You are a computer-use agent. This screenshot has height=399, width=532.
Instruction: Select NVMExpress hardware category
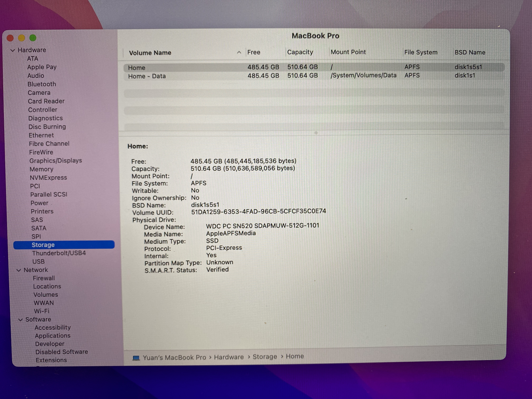click(x=48, y=178)
